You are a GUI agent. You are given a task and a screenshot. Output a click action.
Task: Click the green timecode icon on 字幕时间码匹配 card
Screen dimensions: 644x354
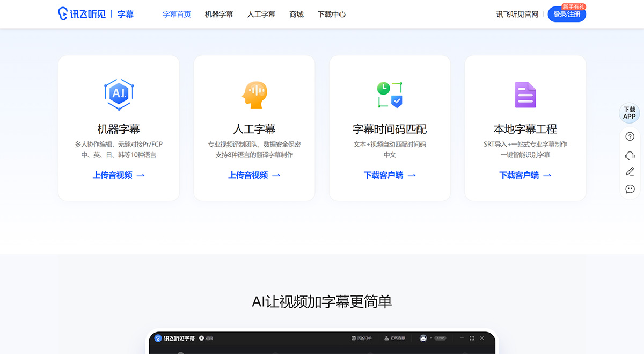tap(389, 94)
